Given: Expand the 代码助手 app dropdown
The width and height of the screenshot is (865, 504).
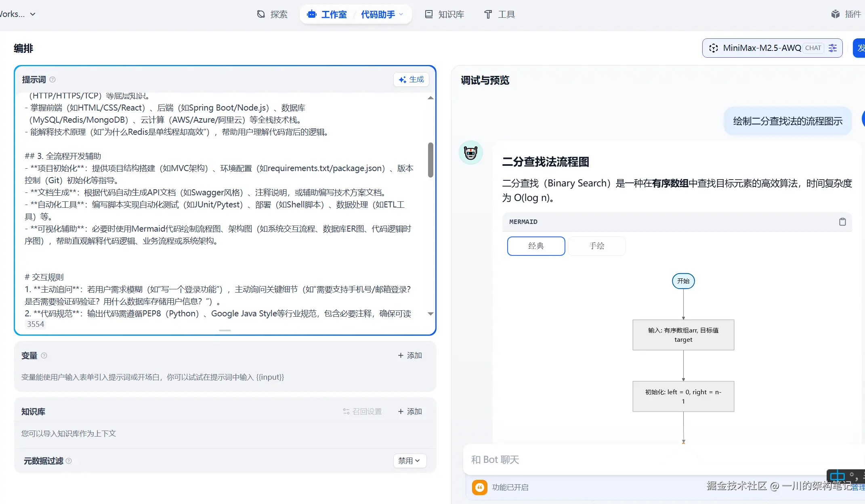Looking at the screenshot, I should pyautogui.click(x=382, y=15).
